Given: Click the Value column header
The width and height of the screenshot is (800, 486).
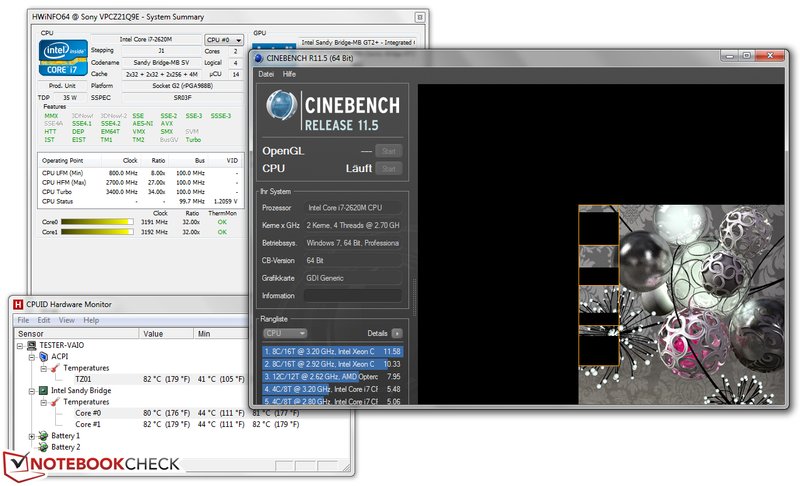Looking at the screenshot, I should pos(166,334).
